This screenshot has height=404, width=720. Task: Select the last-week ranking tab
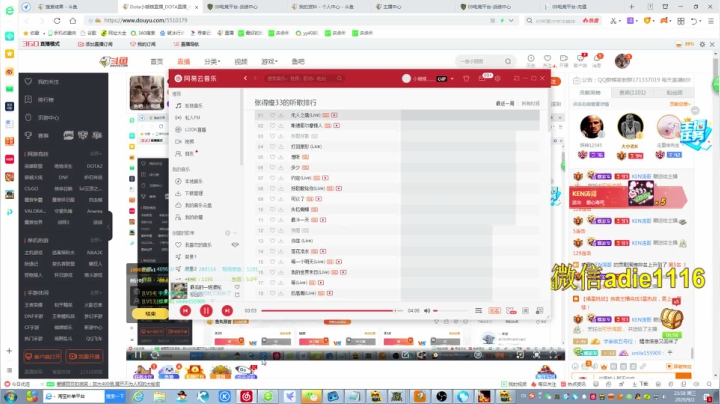[505, 103]
